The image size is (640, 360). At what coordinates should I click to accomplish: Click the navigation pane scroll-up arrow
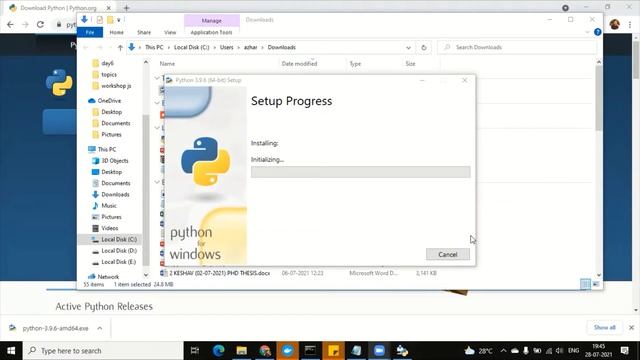click(x=146, y=62)
